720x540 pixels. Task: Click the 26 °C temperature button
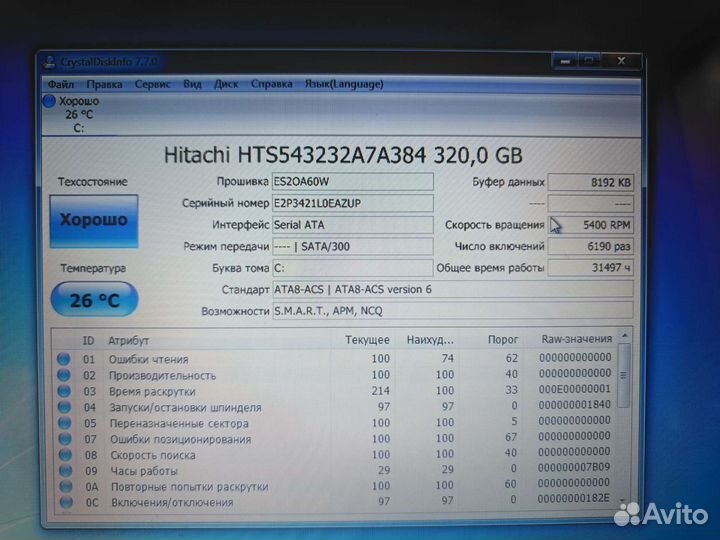[x=94, y=299]
